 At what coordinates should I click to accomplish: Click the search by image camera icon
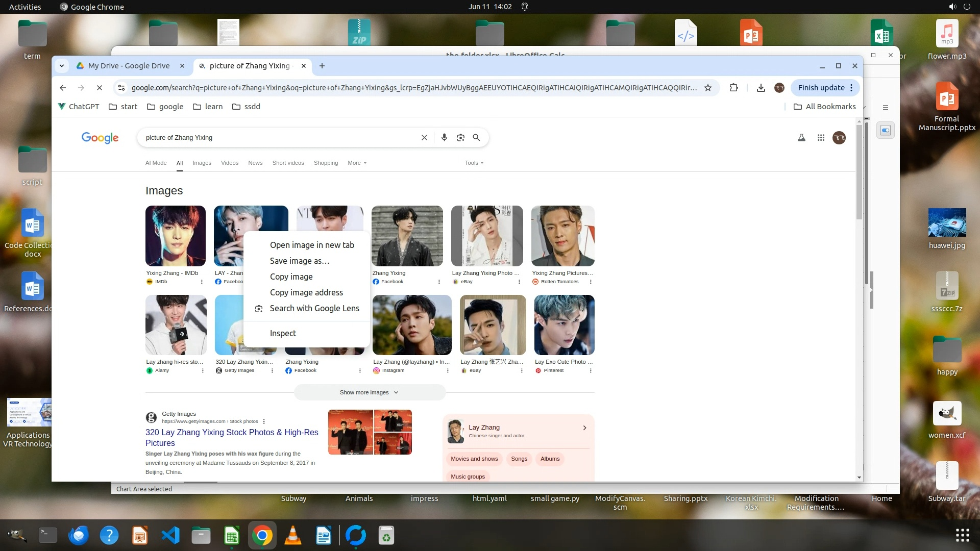tap(460, 138)
